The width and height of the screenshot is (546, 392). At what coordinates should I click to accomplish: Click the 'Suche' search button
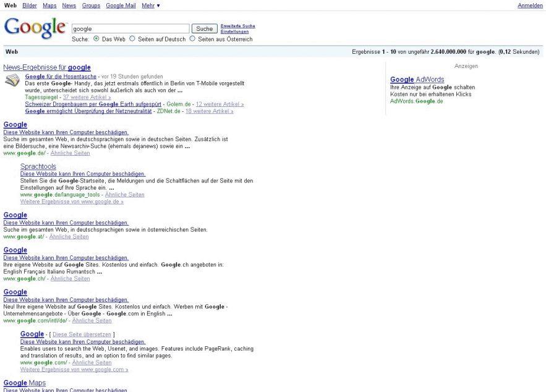tap(205, 28)
